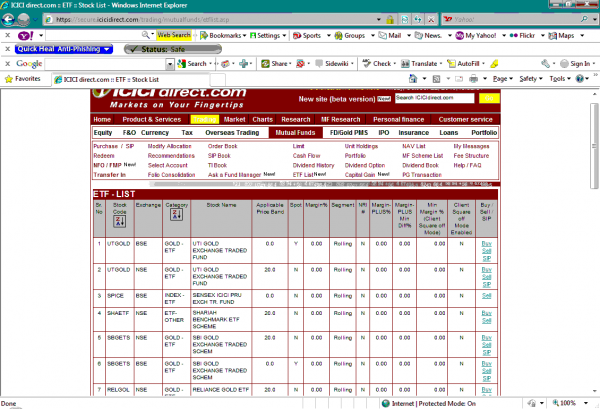Click the Google toolbar Share icon
The height and width of the screenshot is (409, 600).
coord(265,64)
